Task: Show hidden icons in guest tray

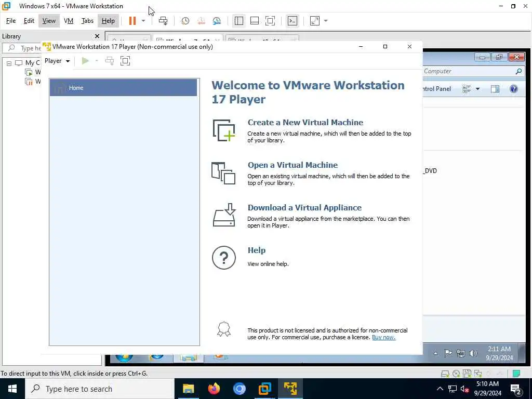Action: click(436, 353)
